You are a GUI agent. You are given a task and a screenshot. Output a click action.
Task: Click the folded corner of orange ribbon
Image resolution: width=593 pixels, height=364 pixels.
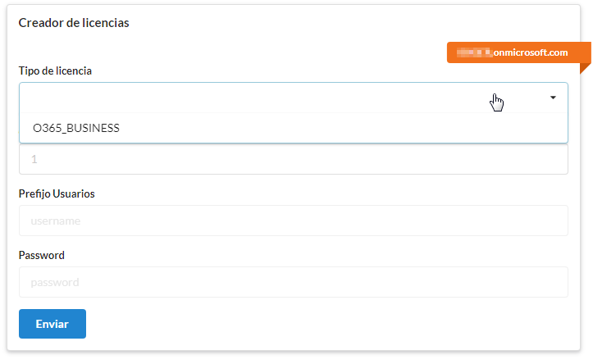(584, 68)
